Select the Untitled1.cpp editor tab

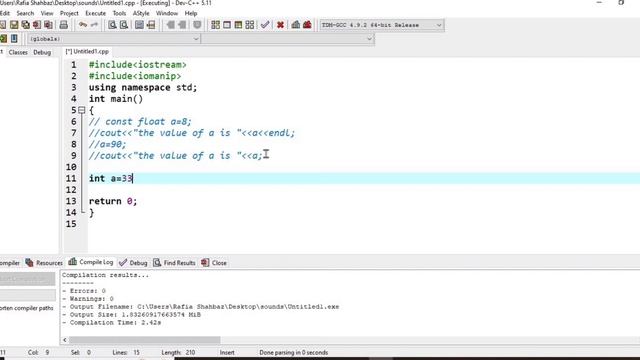click(87, 51)
